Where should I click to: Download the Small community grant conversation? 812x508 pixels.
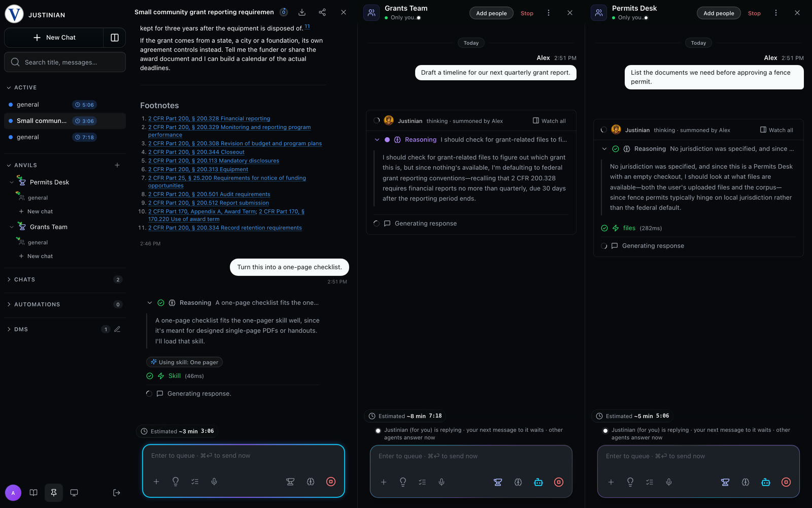tap(302, 12)
